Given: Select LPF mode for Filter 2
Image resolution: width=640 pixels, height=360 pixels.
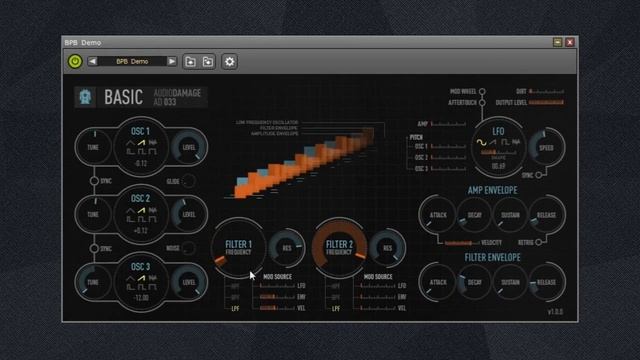Looking at the screenshot, I should point(336,309).
